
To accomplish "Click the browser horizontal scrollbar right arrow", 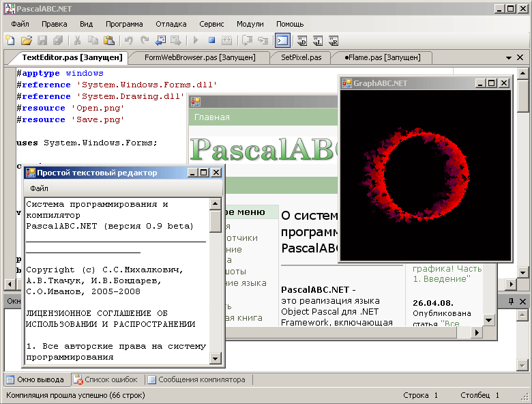I will [x=477, y=332].
